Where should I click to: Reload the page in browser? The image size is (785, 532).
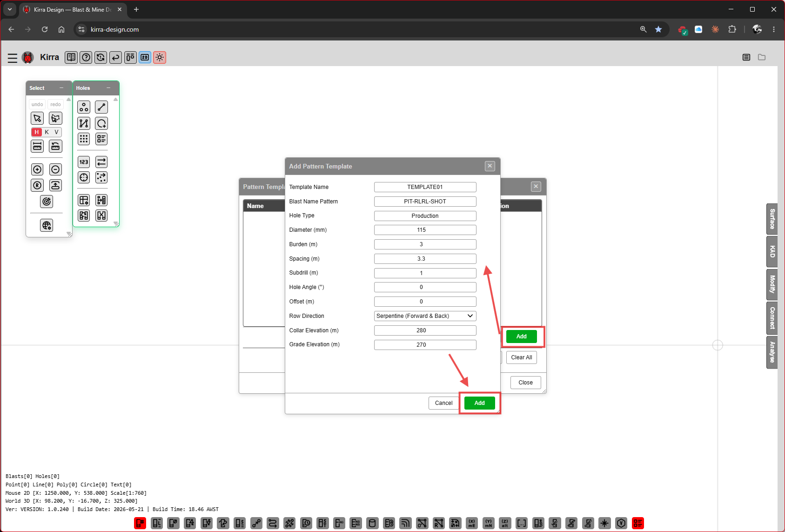point(45,29)
